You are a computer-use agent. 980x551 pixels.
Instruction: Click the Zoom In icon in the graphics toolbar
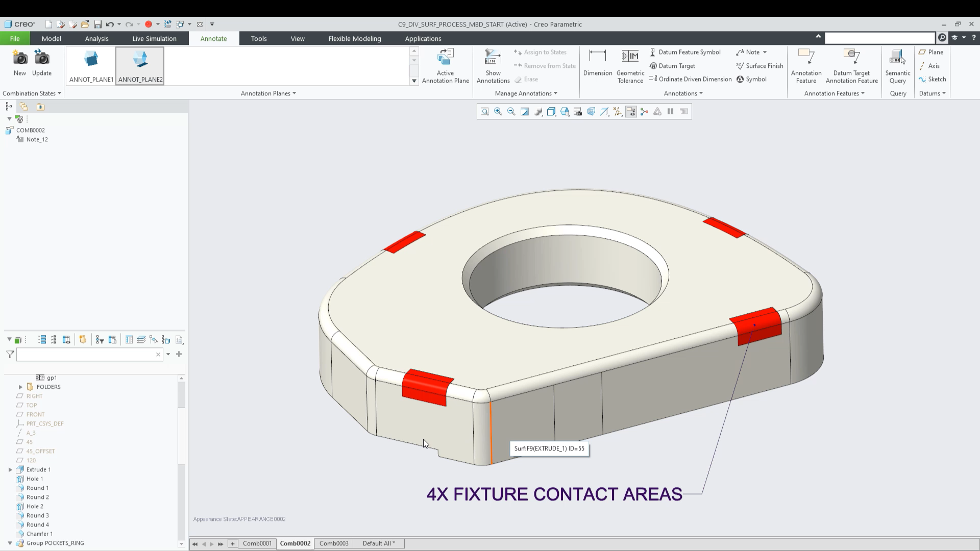tap(498, 111)
